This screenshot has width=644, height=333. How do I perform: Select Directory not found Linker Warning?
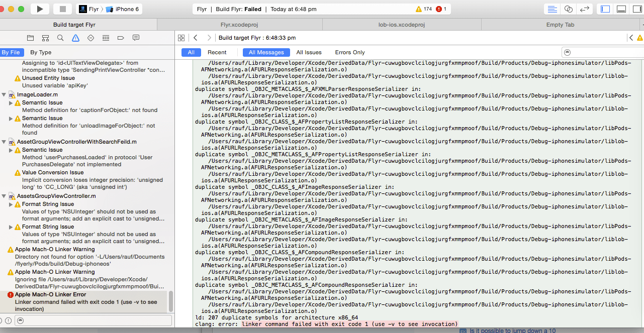click(85, 257)
